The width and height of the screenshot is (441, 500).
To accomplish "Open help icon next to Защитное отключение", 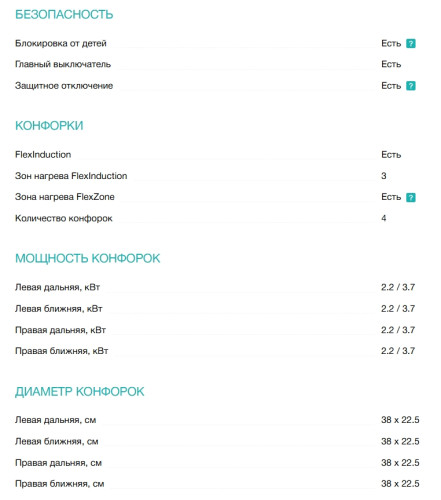I will [410, 86].
